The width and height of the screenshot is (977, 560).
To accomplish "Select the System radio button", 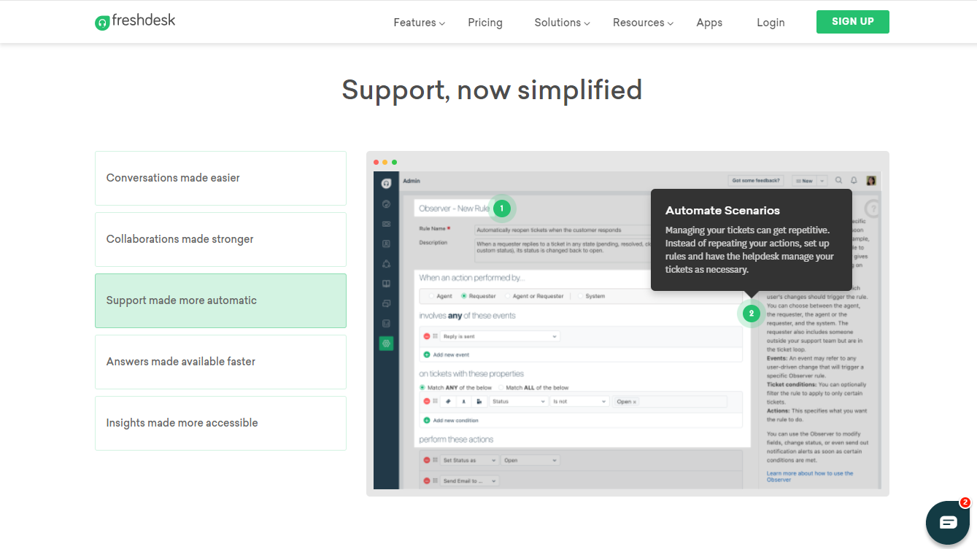I will [580, 296].
